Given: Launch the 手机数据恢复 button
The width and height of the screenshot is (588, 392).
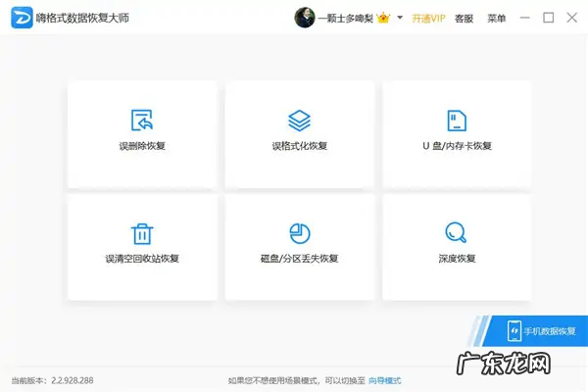Looking at the screenshot, I should point(542,330).
